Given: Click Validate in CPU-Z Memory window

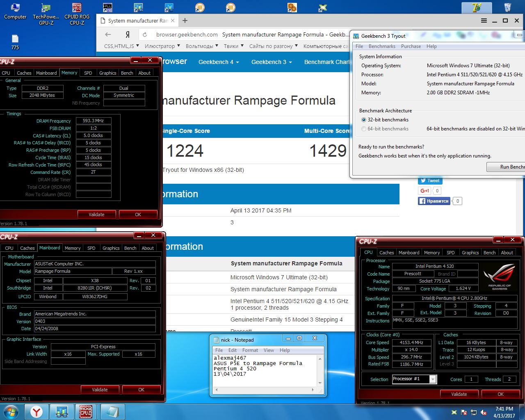Looking at the screenshot, I should [96, 215].
